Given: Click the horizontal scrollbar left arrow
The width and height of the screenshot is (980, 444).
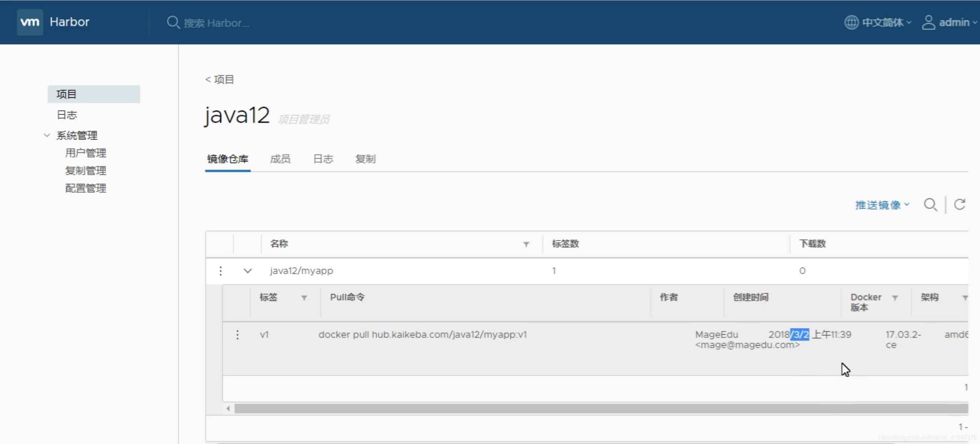Looking at the screenshot, I should tap(228, 409).
